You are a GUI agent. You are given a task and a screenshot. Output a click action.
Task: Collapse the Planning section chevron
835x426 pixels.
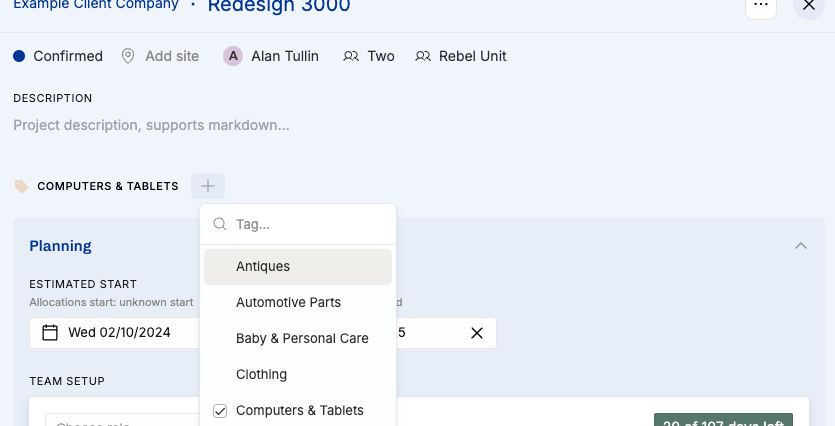tap(800, 246)
